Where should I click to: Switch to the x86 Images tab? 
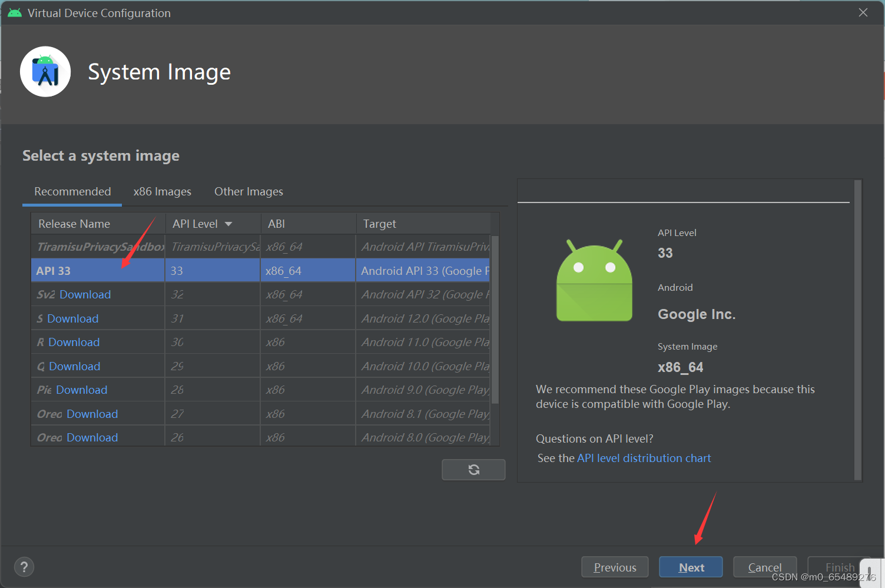(163, 192)
